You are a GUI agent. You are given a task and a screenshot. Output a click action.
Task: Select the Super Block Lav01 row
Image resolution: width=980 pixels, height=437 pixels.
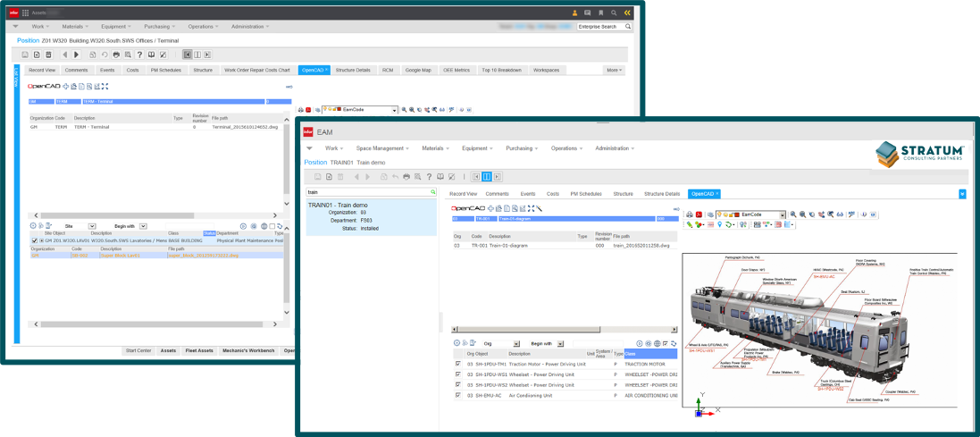[155, 255]
